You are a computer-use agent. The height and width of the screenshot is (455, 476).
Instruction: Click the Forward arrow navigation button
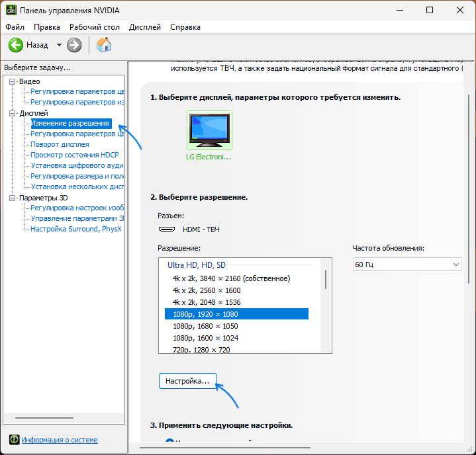pos(74,45)
